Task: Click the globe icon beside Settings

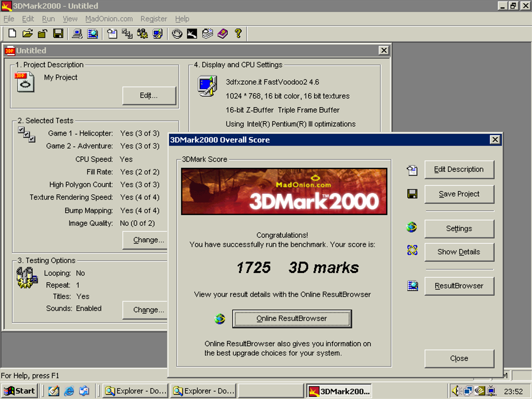Action: [412, 227]
